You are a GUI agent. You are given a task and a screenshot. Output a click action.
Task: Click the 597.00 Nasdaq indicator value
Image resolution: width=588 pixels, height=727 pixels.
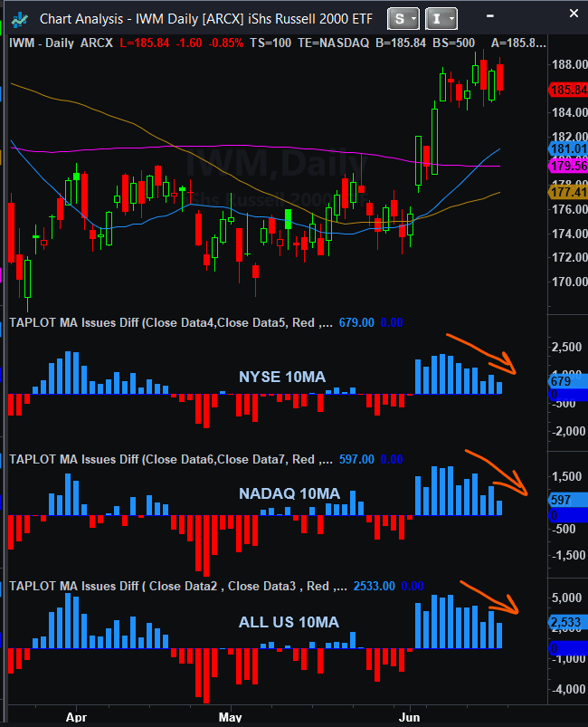(356, 460)
